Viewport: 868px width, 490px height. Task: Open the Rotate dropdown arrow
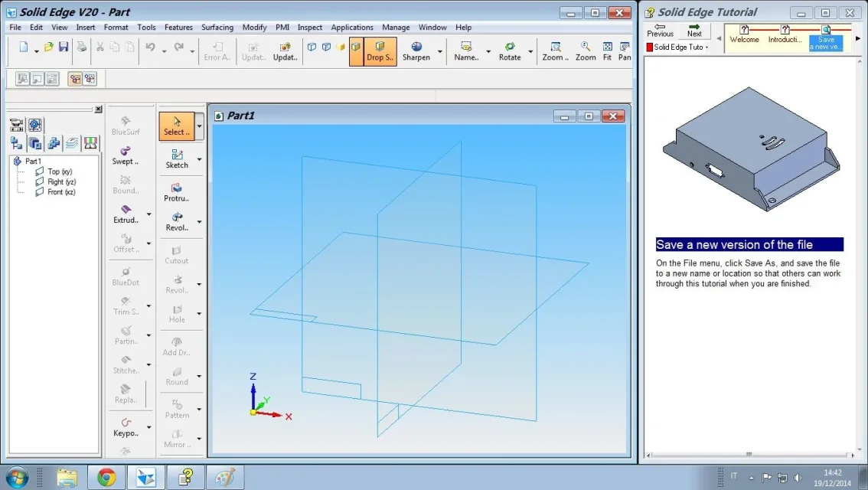pos(530,51)
